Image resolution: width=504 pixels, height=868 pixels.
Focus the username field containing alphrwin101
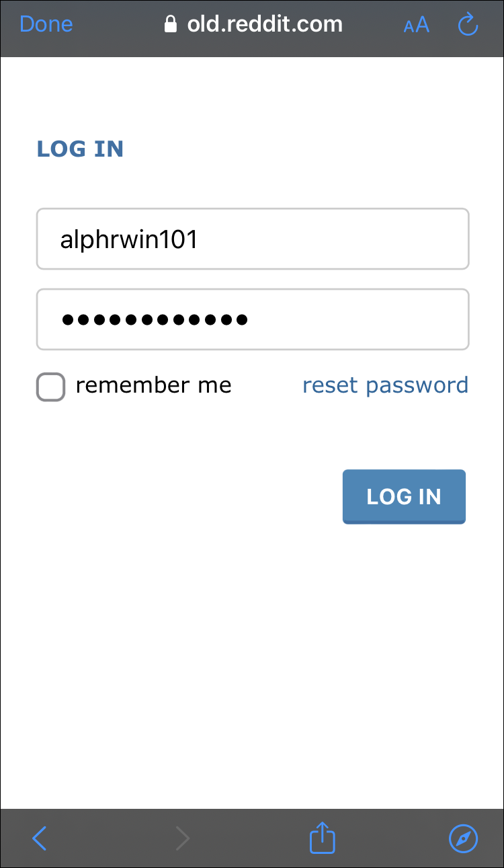click(x=253, y=239)
